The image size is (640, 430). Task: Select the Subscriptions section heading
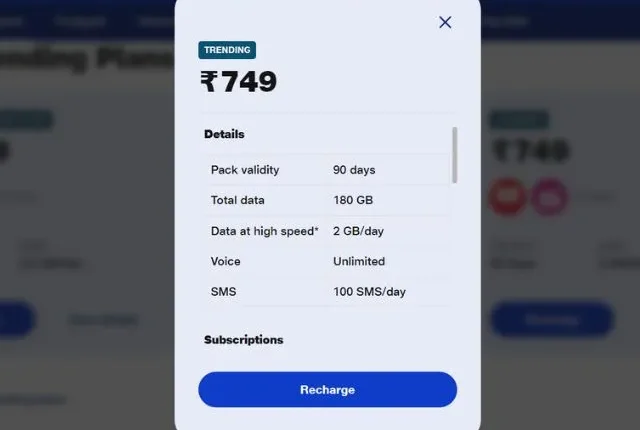244,339
